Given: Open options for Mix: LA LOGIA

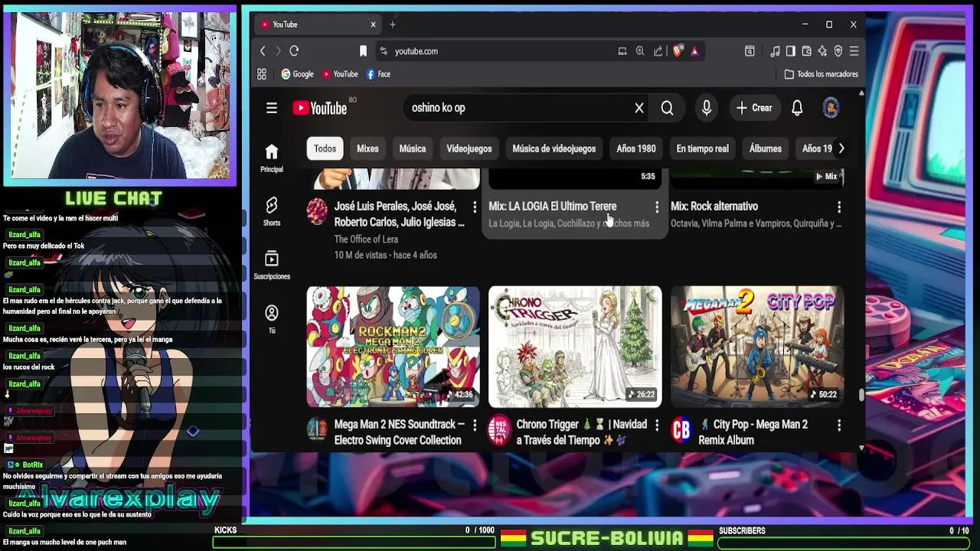Looking at the screenshot, I should pyautogui.click(x=657, y=207).
